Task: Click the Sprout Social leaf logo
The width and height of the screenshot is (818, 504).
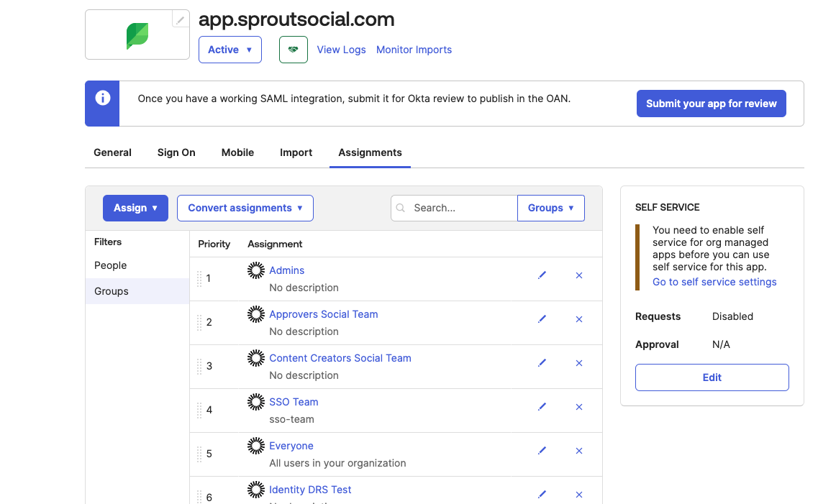Action: (x=137, y=36)
